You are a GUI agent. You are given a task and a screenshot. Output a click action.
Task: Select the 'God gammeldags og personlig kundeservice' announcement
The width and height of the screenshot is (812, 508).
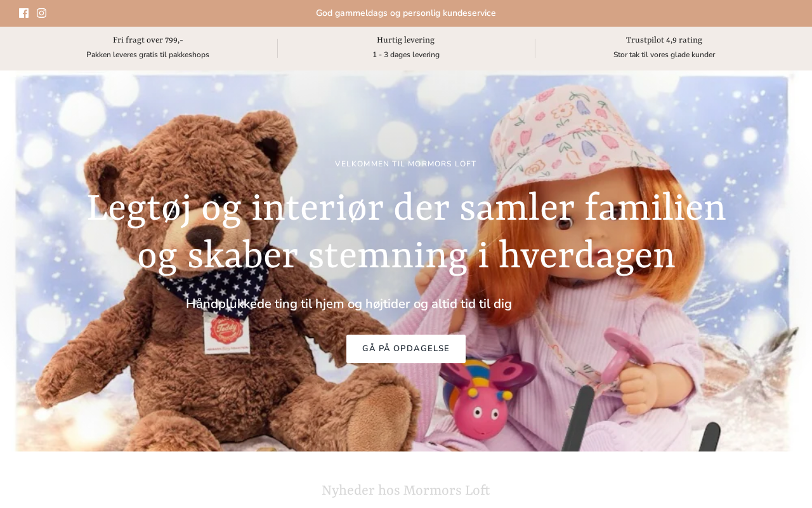(x=406, y=13)
